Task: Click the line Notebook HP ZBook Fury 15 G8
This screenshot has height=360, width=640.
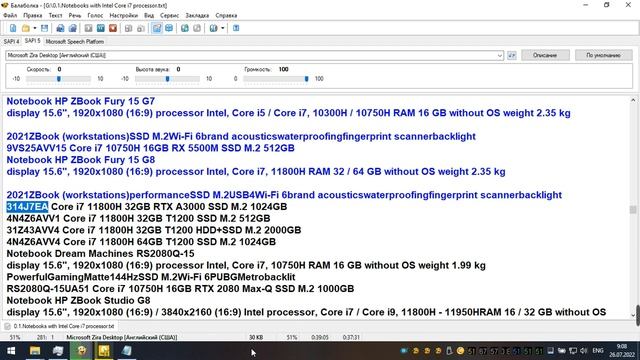Action: 80,160
